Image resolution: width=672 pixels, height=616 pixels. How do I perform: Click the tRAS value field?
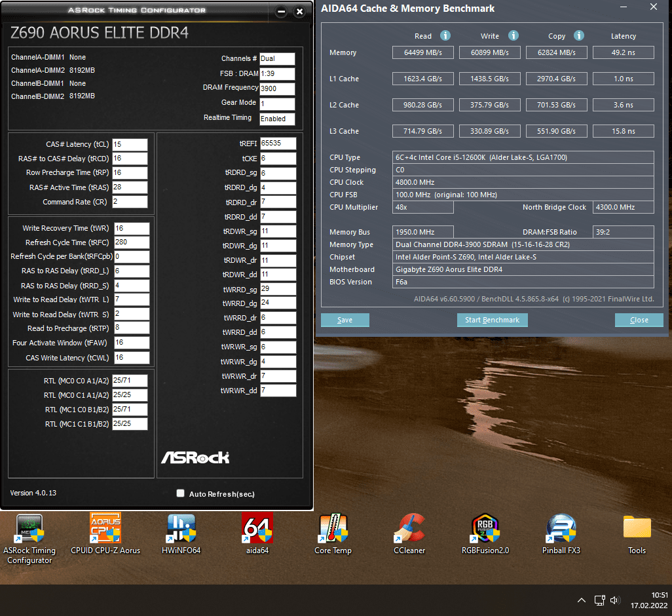point(130,187)
